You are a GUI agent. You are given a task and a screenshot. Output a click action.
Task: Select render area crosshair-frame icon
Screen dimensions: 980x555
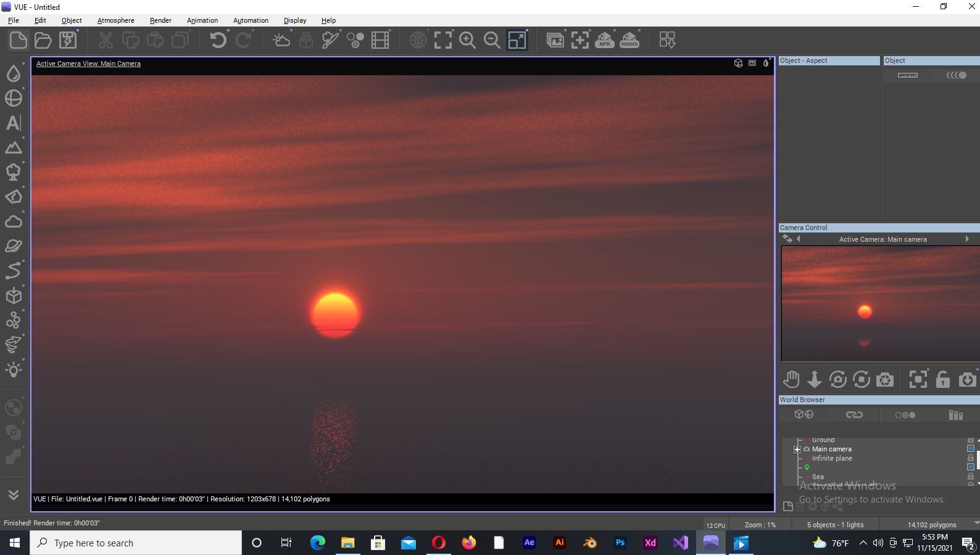click(x=580, y=41)
